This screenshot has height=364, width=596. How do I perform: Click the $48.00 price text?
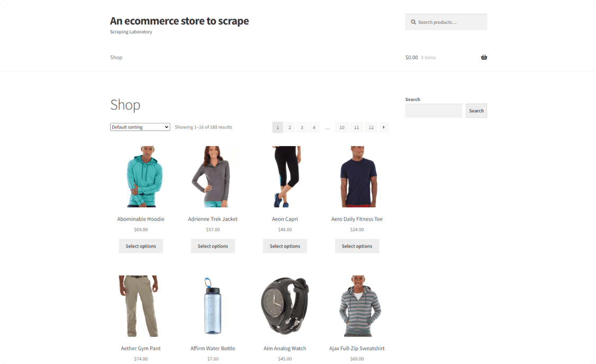click(x=285, y=230)
